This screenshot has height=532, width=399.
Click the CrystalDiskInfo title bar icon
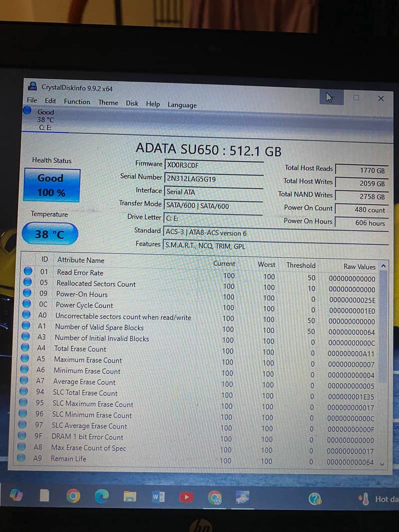tap(32, 86)
